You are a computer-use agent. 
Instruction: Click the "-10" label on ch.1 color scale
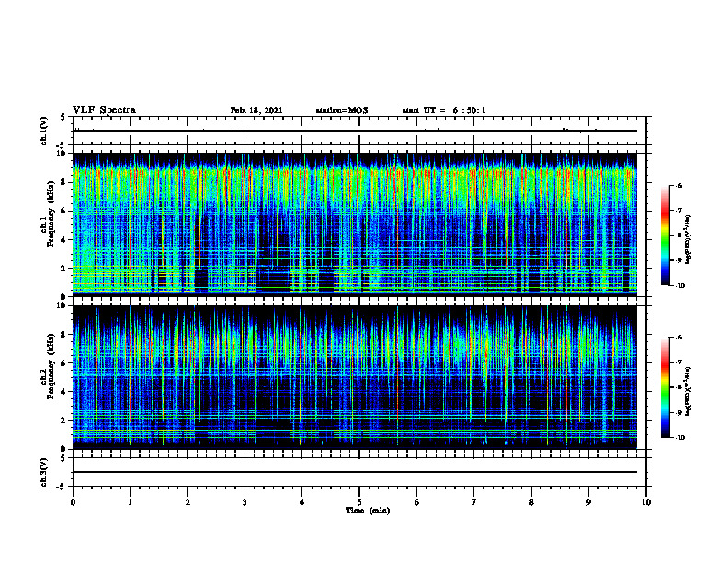pyautogui.click(x=679, y=286)
